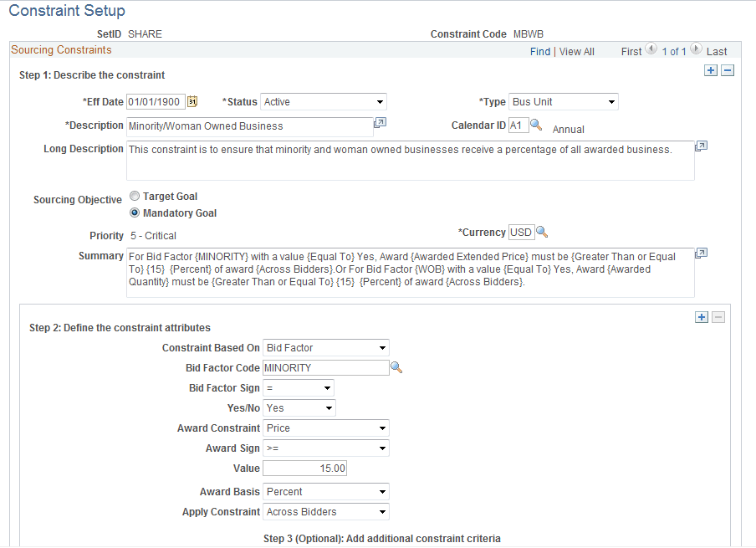Open the Bid Factor Code lookup magnifier
The width and height of the screenshot is (756, 548).
coord(396,367)
